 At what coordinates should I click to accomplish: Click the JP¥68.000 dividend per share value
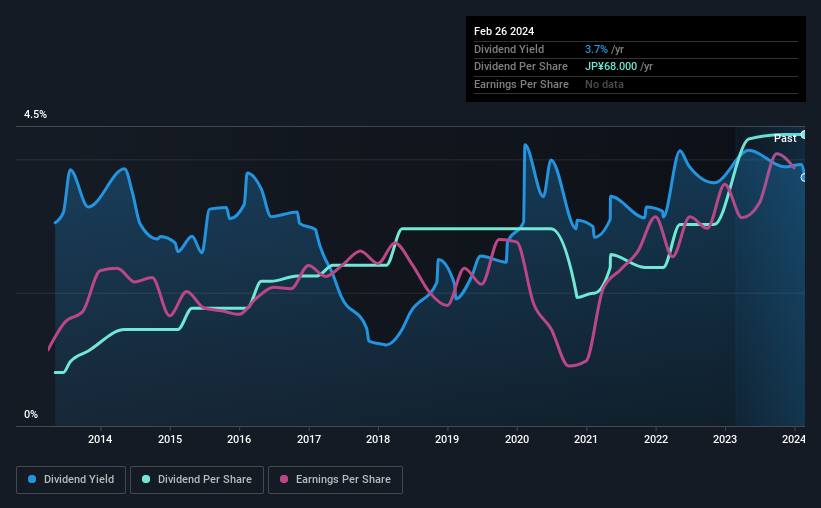[x=611, y=67]
